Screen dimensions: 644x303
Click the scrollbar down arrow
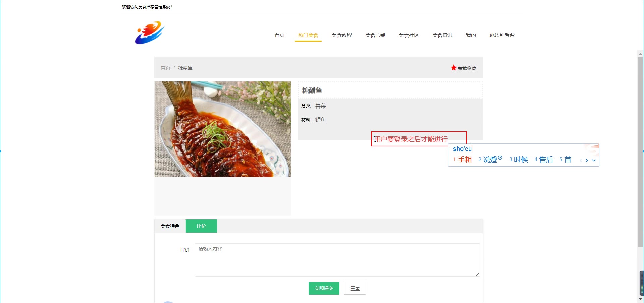coord(640,298)
